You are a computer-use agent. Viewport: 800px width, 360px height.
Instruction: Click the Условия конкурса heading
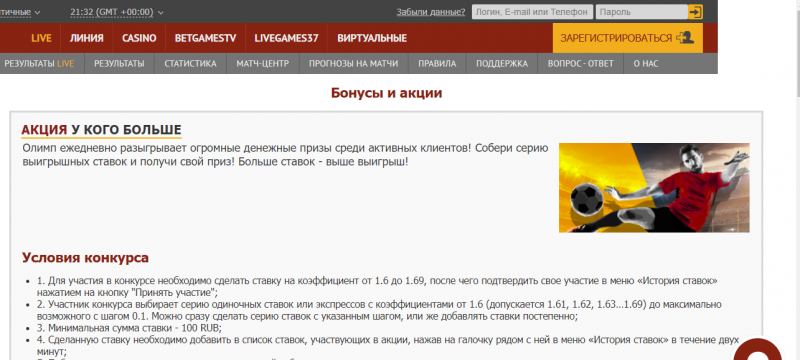[85, 258]
